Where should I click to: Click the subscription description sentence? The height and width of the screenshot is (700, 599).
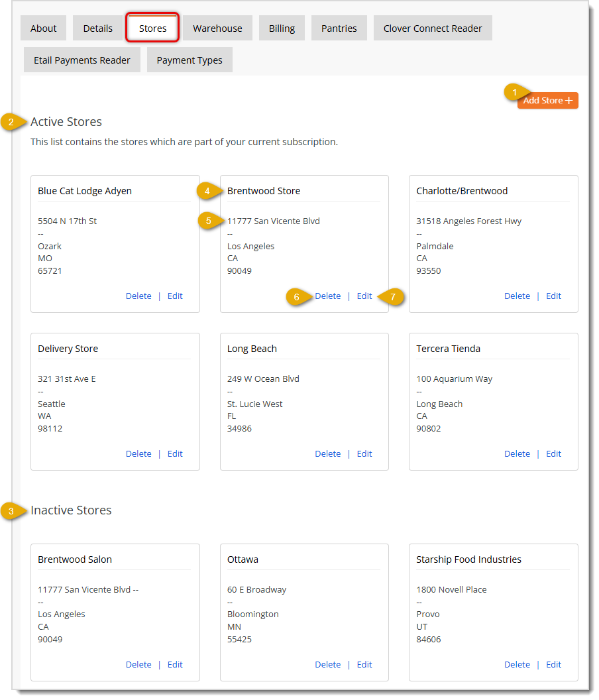click(184, 142)
